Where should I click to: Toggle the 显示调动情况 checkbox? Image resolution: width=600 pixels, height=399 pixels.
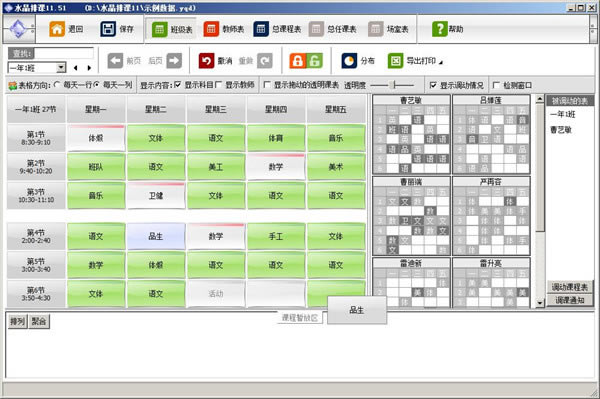point(433,85)
